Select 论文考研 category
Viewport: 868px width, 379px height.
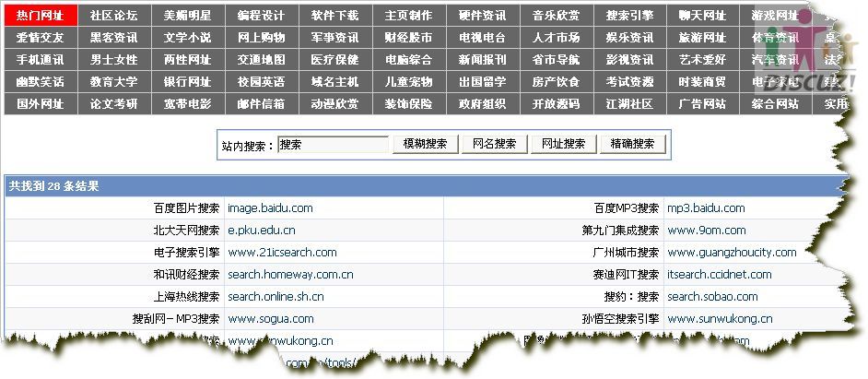pyautogui.click(x=114, y=103)
